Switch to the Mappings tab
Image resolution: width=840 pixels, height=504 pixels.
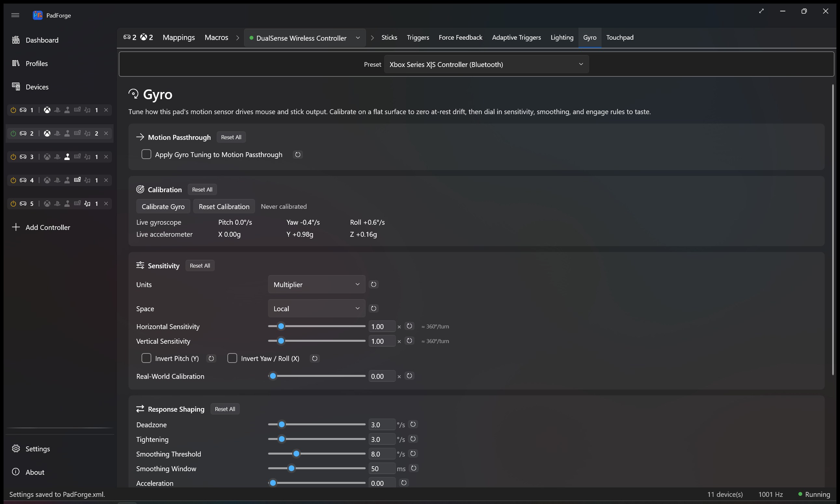[x=179, y=37]
